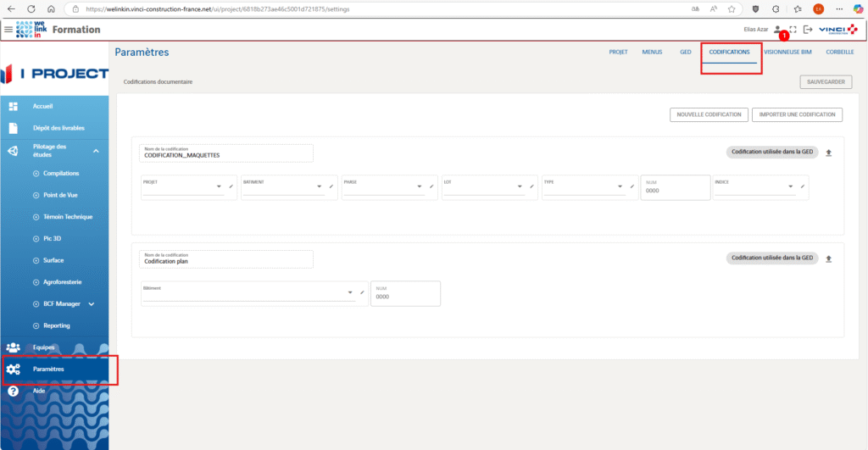
Task: Click the NOUVELLE CODIFICATION button
Action: click(x=709, y=114)
